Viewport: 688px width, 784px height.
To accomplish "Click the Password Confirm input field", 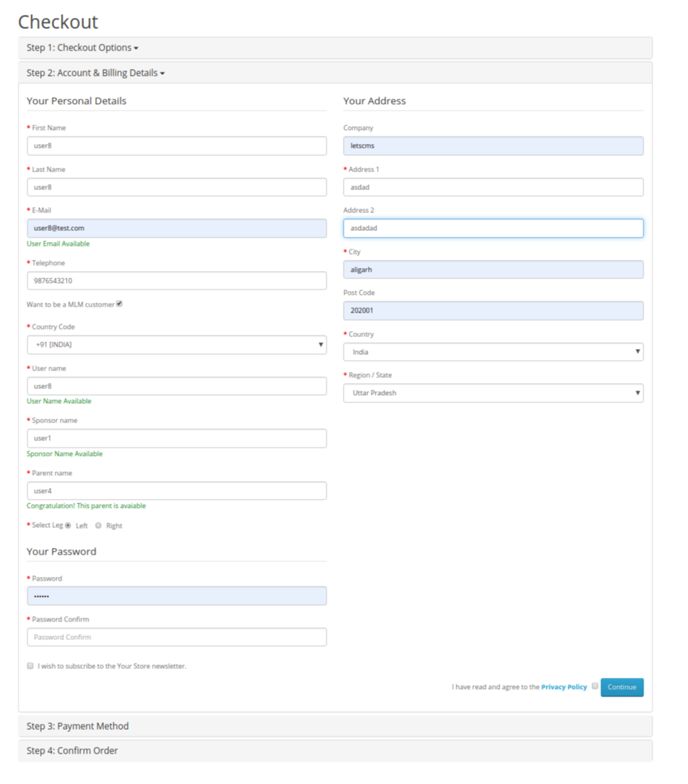I will tap(177, 636).
